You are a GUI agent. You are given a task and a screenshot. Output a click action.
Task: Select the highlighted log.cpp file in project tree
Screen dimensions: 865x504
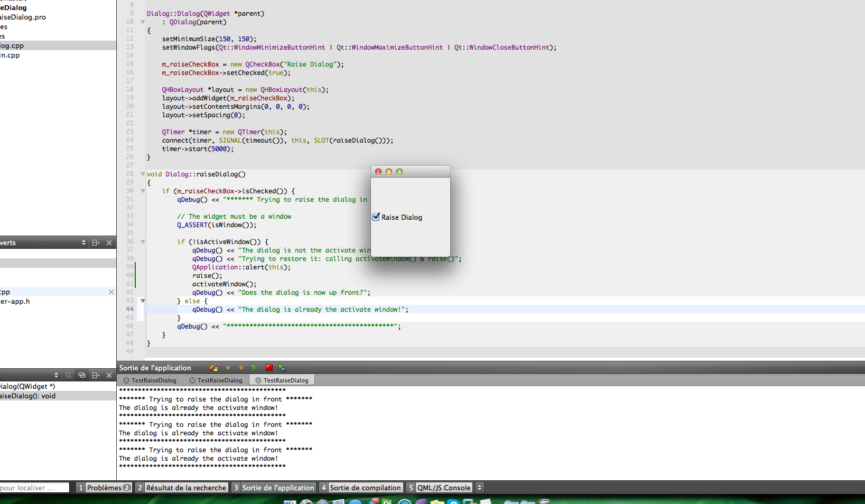click(58, 46)
